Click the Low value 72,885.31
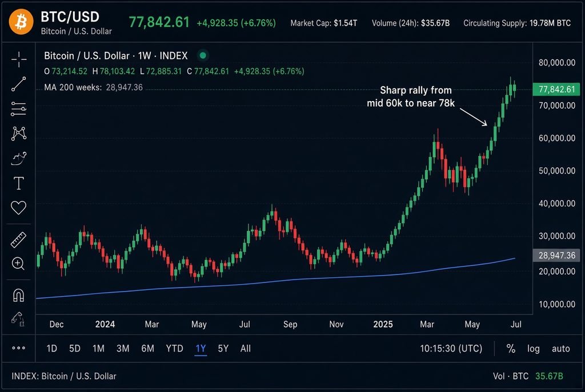Screen dimensions: 585x392 click(x=164, y=71)
